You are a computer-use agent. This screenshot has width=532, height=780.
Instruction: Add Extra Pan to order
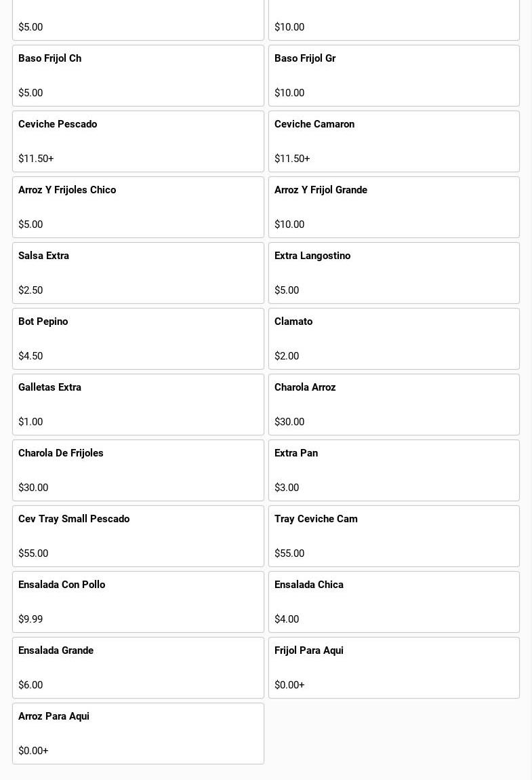coord(394,470)
